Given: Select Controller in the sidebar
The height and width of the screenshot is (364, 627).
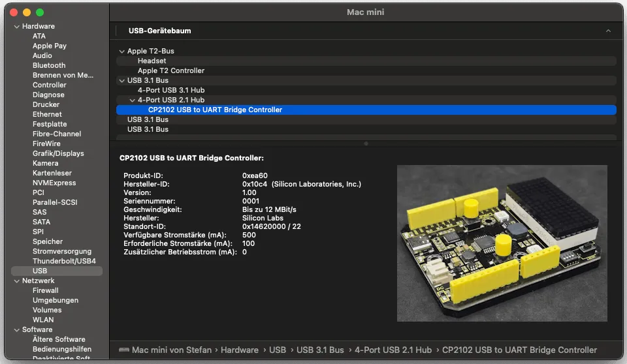Looking at the screenshot, I should [x=50, y=85].
